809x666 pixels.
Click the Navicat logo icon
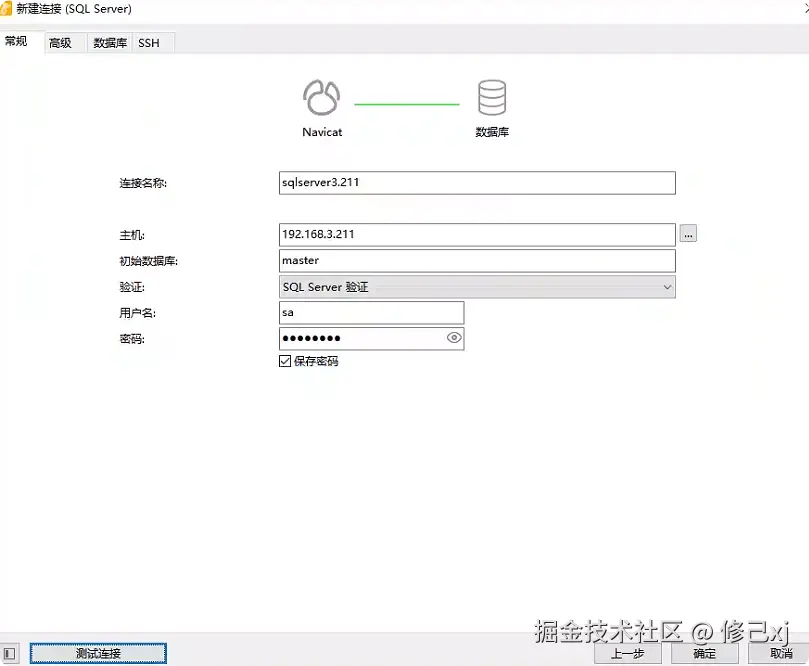click(321, 97)
